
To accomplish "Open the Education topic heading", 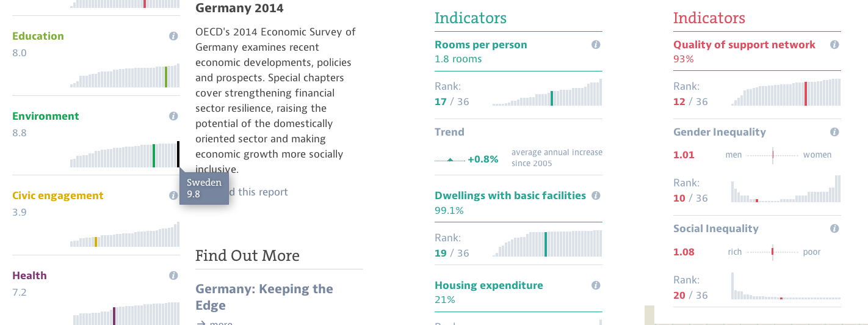I will coord(38,36).
